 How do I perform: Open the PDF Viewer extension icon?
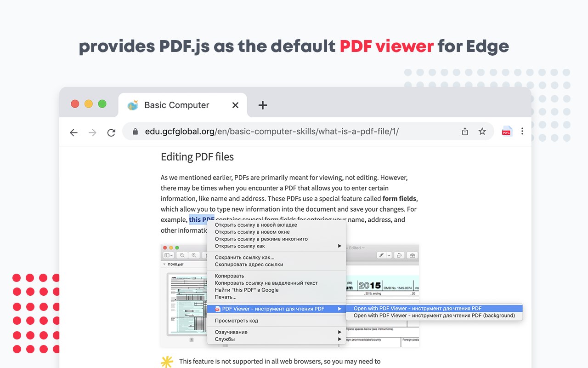tap(507, 132)
